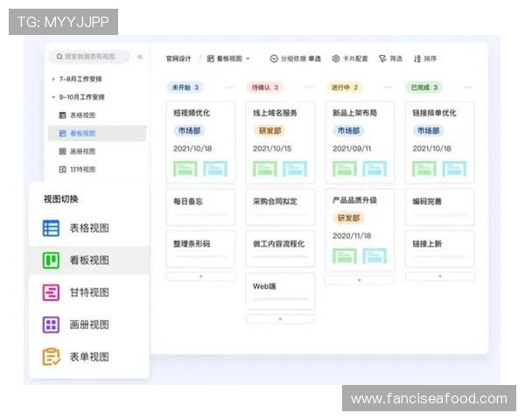525x420 pixels.
Task: Open the 整理条形码 card
Action: pos(200,248)
